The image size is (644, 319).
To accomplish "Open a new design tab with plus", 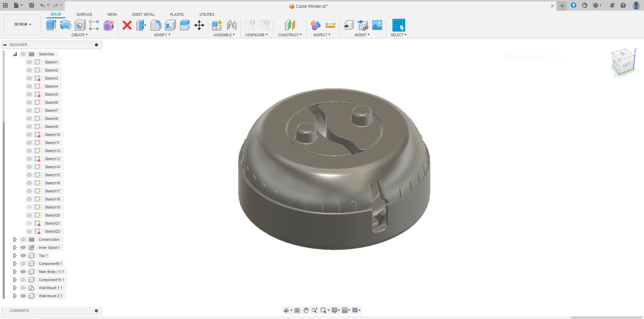I will pyautogui.click(x=562, y=6).
